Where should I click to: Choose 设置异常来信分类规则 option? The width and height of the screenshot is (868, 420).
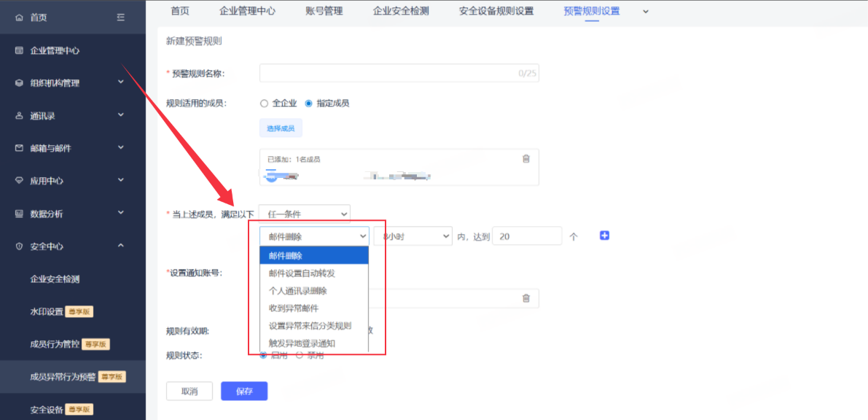click(x=314, y=326)
